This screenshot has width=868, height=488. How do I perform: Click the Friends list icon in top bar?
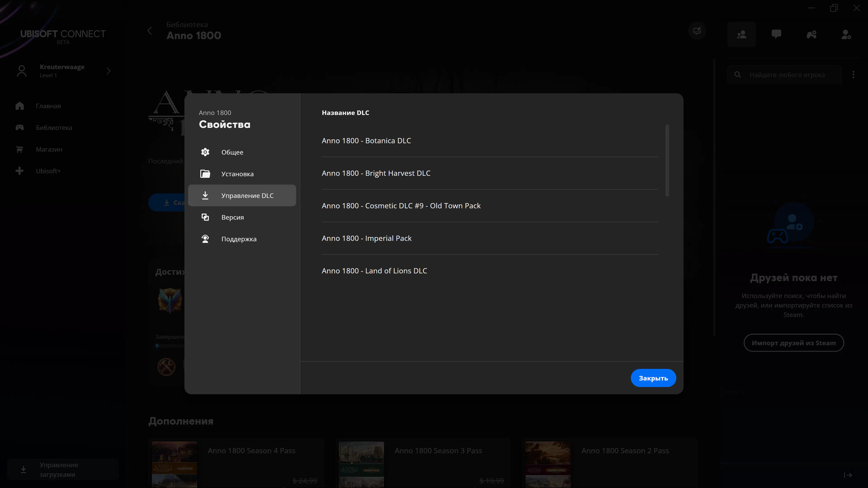(x=741, y=34)
